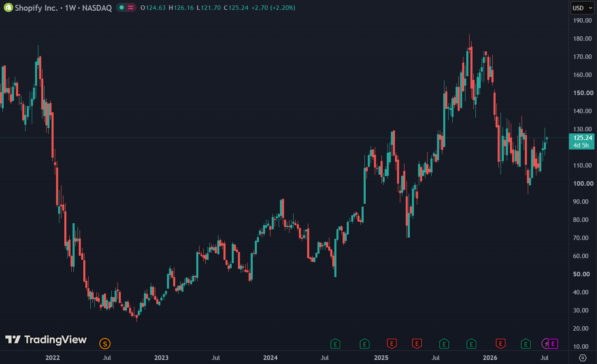Click the 20.00 price axis label
Image resolution: width=597 pixels, height=364 pixels.
[581, 328]
